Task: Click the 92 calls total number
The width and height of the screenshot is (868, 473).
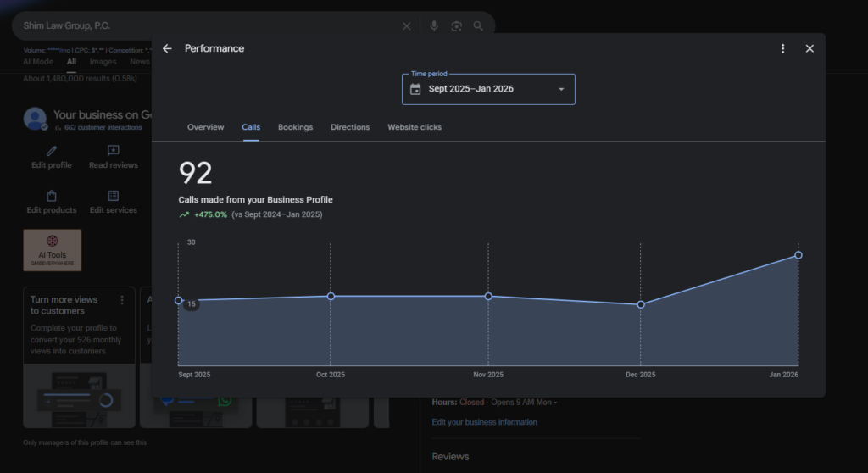Action: click(x=195, y=173)
